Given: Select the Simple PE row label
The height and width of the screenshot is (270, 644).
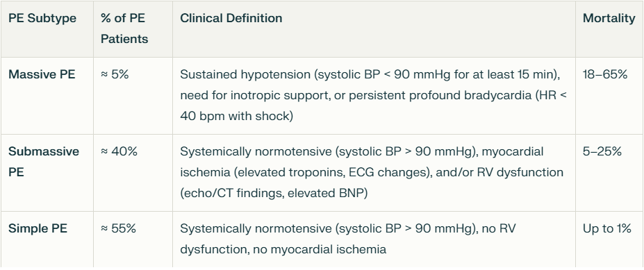Looking at the screenshot, I should [x=38, y=228].
